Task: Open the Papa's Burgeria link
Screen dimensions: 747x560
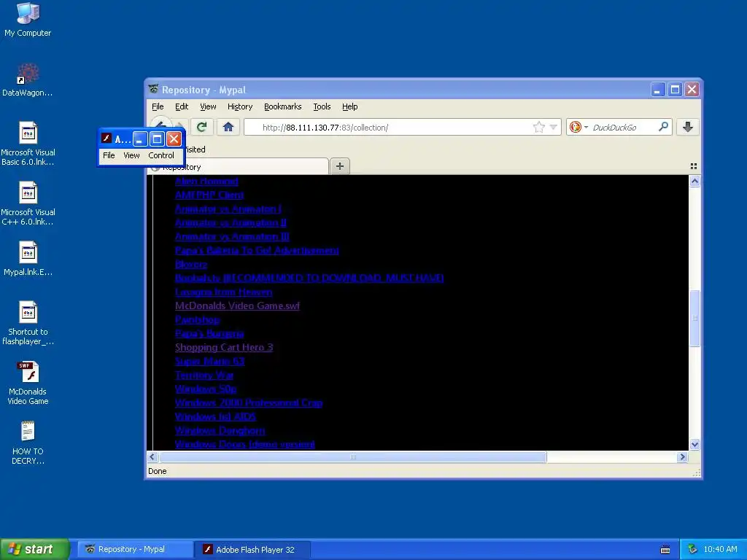Action: [x=209, y=333]
